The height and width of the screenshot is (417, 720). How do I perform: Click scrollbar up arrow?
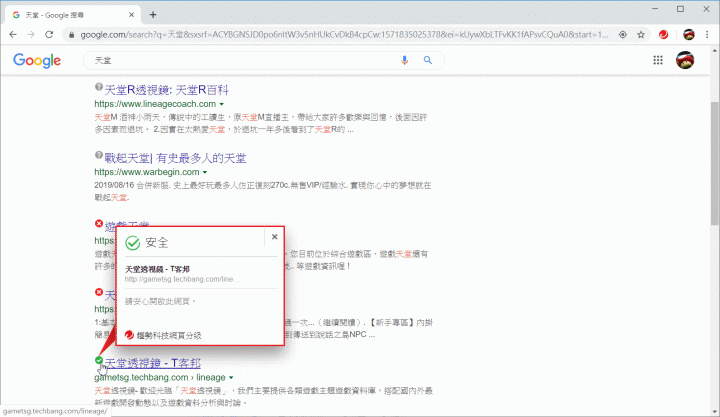coord(715,50)
